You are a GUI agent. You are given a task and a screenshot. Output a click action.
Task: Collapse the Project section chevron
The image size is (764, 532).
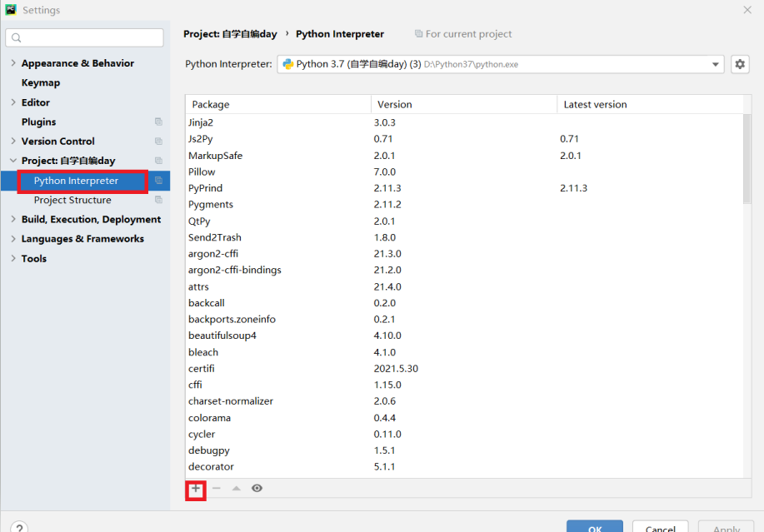pos(13,161)
